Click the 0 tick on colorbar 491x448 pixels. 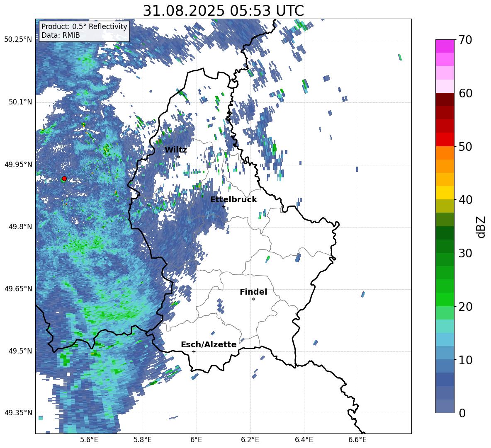pos(462,413)
